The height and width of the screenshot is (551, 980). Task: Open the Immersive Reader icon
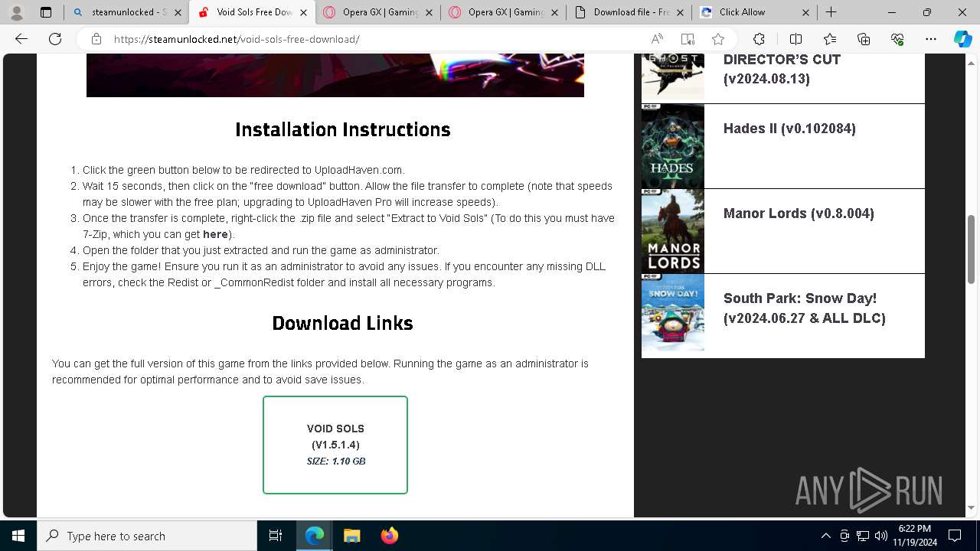coord(688,39)
